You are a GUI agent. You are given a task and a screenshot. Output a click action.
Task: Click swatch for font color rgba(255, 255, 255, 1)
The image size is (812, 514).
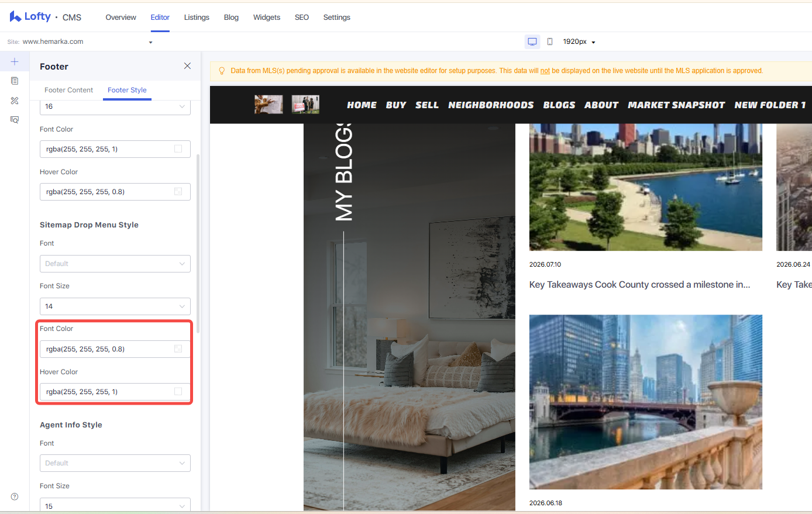pos(178,149)
